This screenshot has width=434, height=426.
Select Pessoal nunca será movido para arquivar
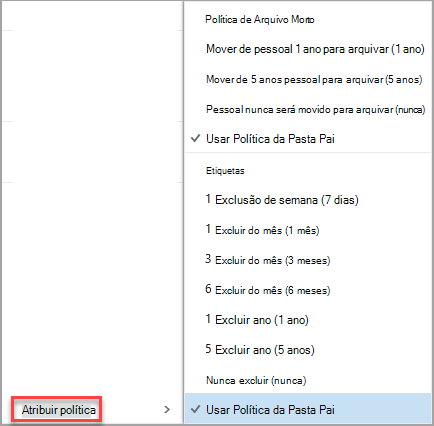click(x=316, y=109)
